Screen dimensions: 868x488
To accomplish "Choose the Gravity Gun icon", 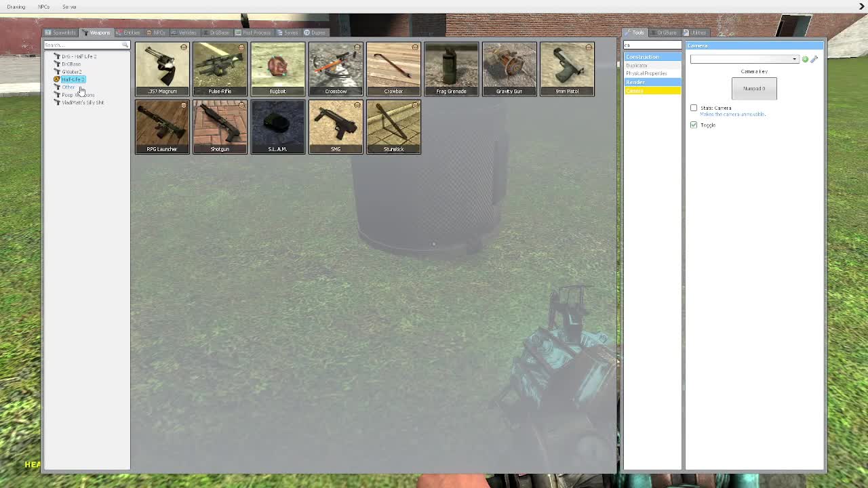I will (509, 68).
